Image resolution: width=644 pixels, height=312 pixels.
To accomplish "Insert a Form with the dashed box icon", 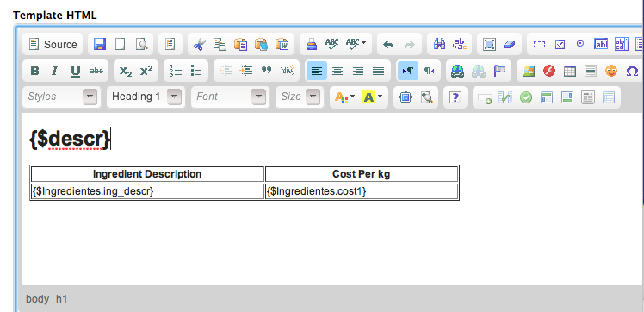I will [539, 44].
